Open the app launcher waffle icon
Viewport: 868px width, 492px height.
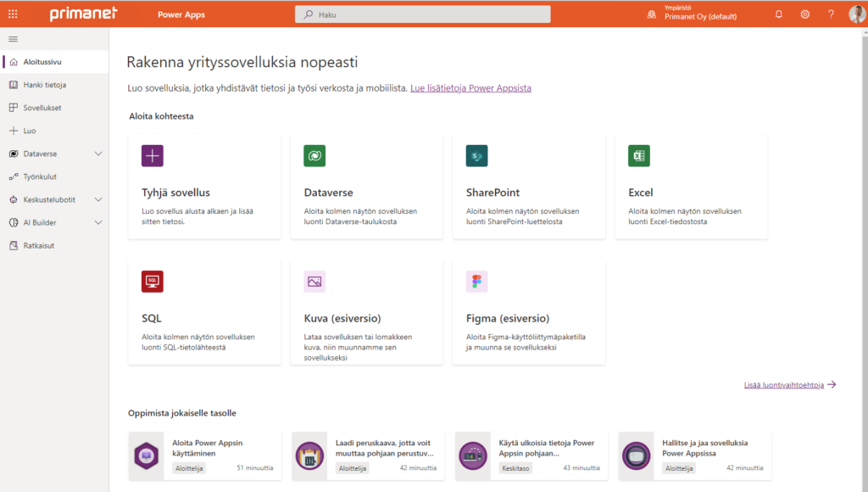(13, 14)
